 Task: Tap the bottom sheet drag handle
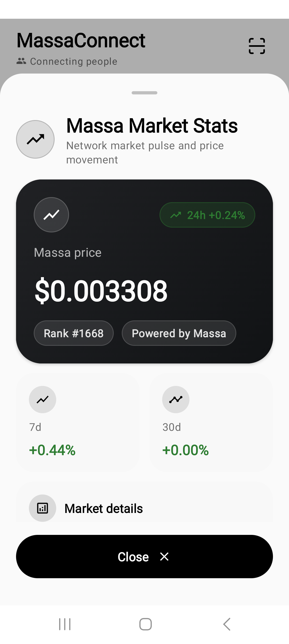pos(144,93)
